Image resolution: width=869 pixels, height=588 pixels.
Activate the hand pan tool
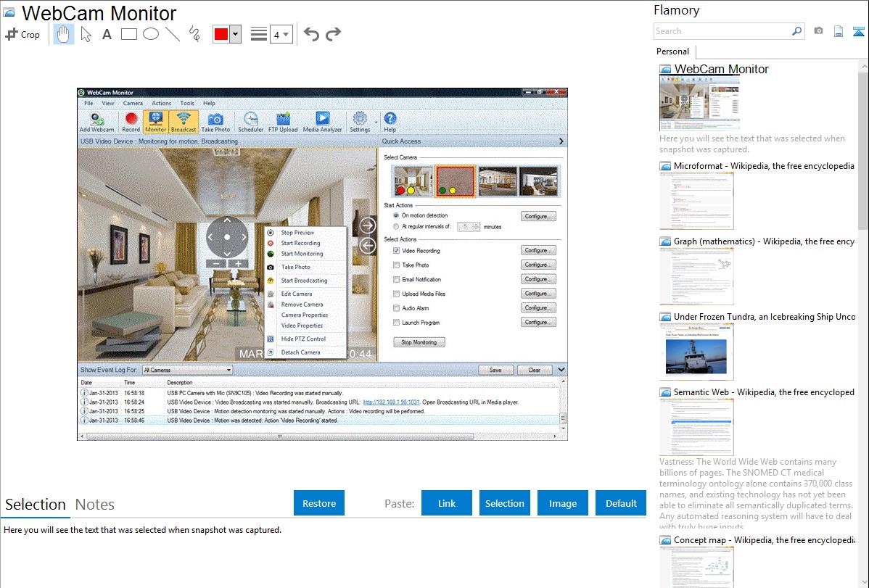pyautogui.click(x=63, y=34)
